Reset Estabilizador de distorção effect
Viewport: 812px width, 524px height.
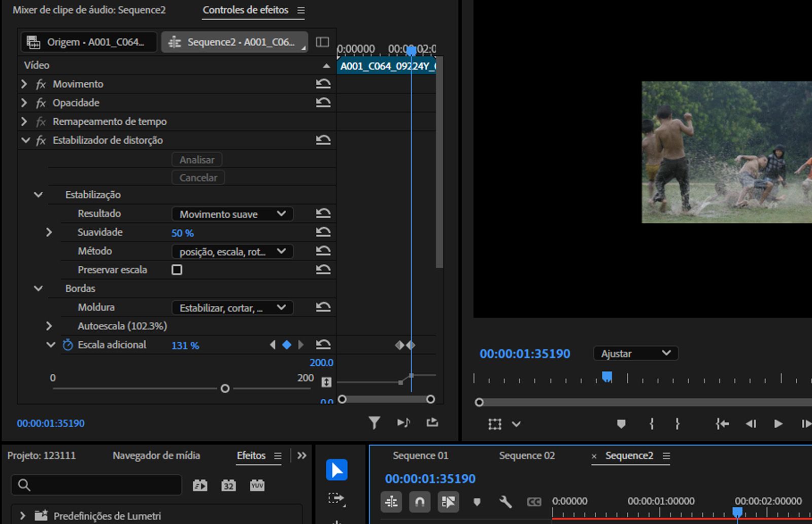[323, 141]
